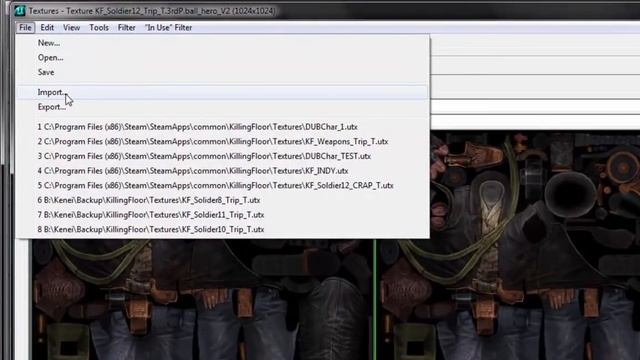Select the left soldier texture thumbnail

click(202, 299)
